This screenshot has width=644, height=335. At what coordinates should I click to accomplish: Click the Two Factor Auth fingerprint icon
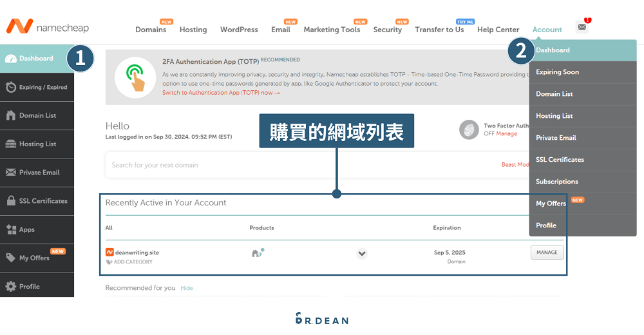pos(469,130)
